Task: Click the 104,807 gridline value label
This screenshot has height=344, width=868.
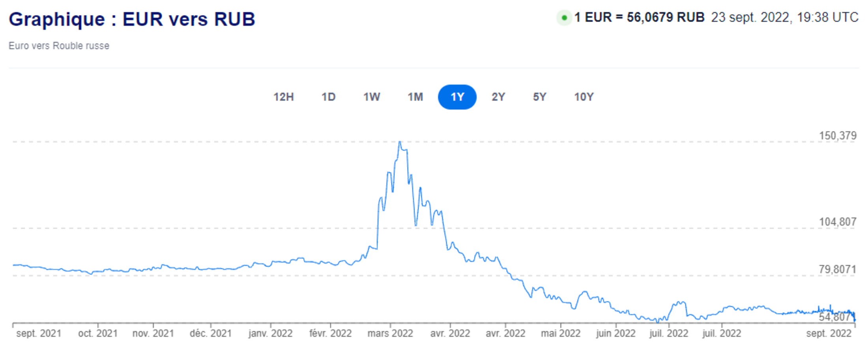Action: coord(837,222)
